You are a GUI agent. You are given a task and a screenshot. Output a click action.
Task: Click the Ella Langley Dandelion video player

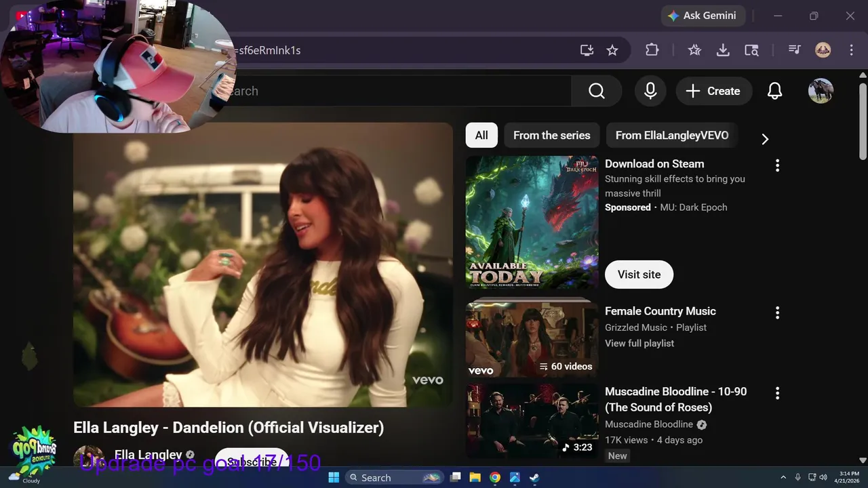point(263,265)
